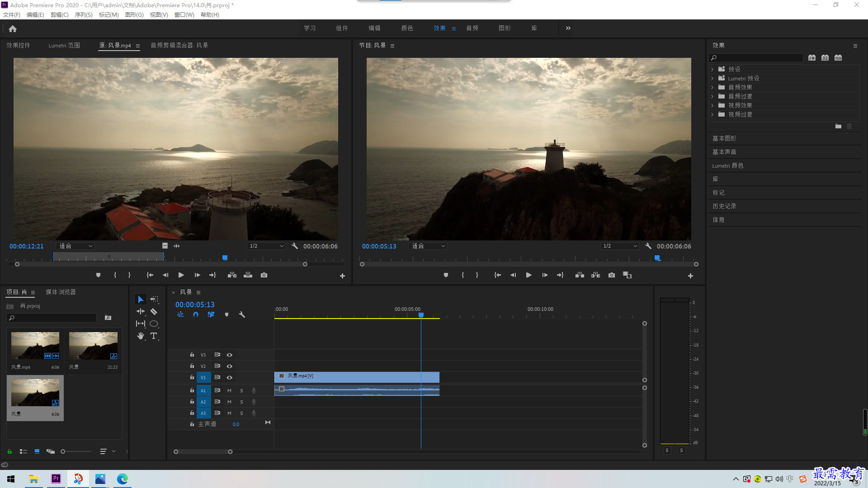Expand the 预设 effects folder
868x488 pixels.
coord(712,69)
